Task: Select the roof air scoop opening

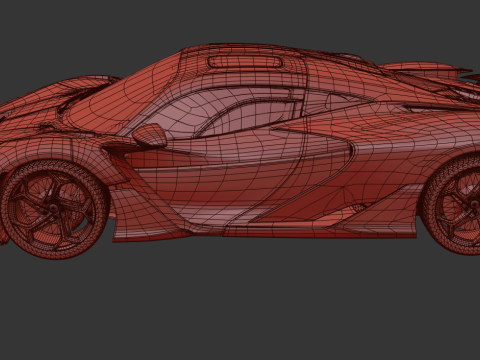Action: click(x=245, y=62)
